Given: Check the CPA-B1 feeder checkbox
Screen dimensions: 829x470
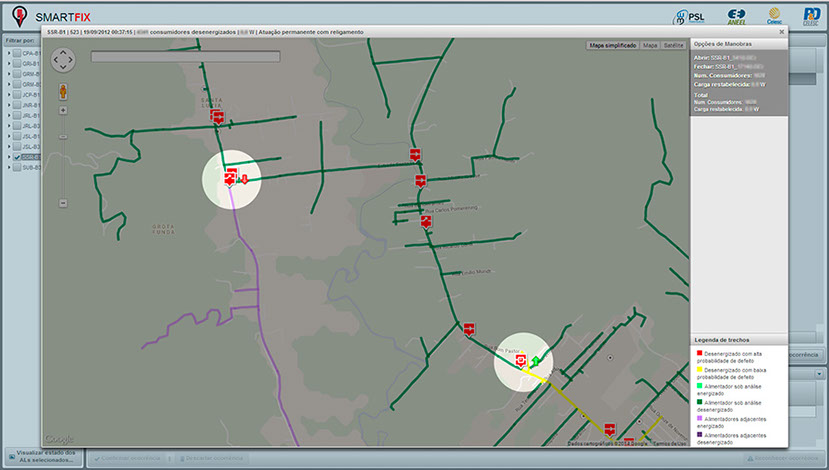Looking at the screenshot, I should (17, 53).
